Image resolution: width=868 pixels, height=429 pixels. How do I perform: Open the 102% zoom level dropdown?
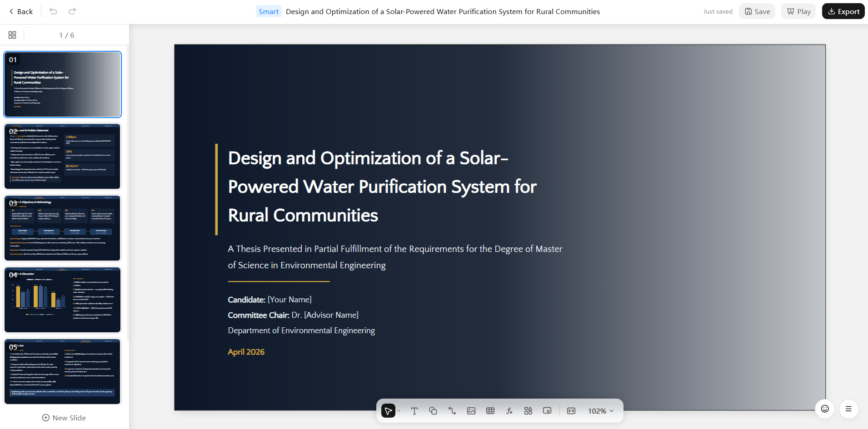point(601,411)
